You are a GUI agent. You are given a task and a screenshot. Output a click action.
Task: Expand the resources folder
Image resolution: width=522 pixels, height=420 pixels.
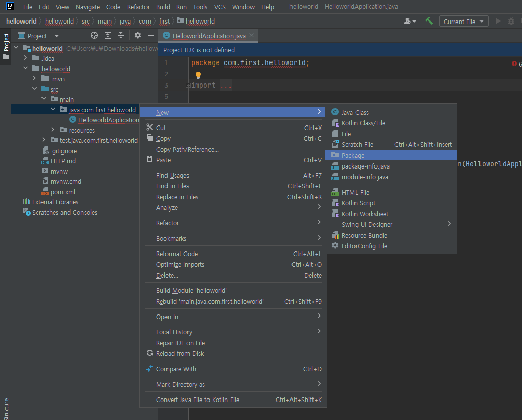pos(53,130)
